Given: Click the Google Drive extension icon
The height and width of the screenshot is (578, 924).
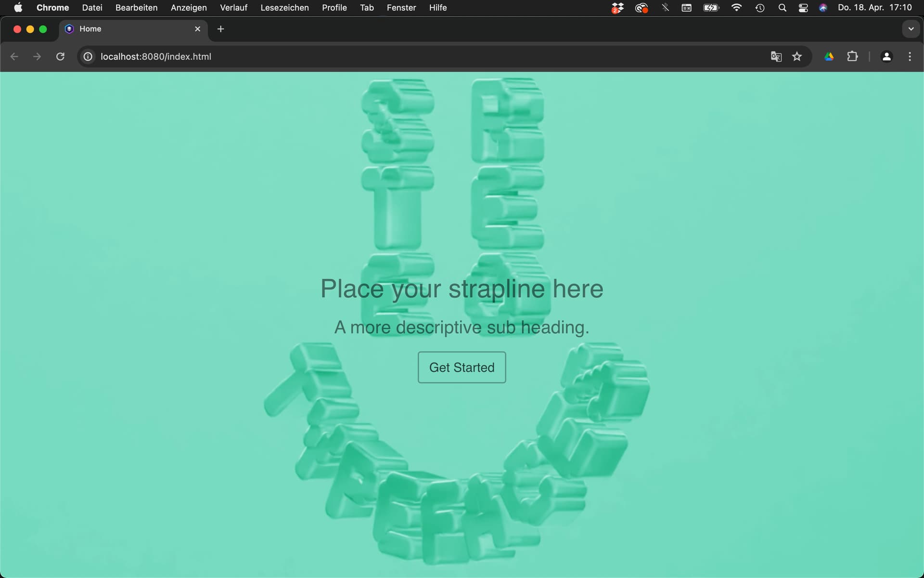Looking at the screenshot, I should click(829, 56).
